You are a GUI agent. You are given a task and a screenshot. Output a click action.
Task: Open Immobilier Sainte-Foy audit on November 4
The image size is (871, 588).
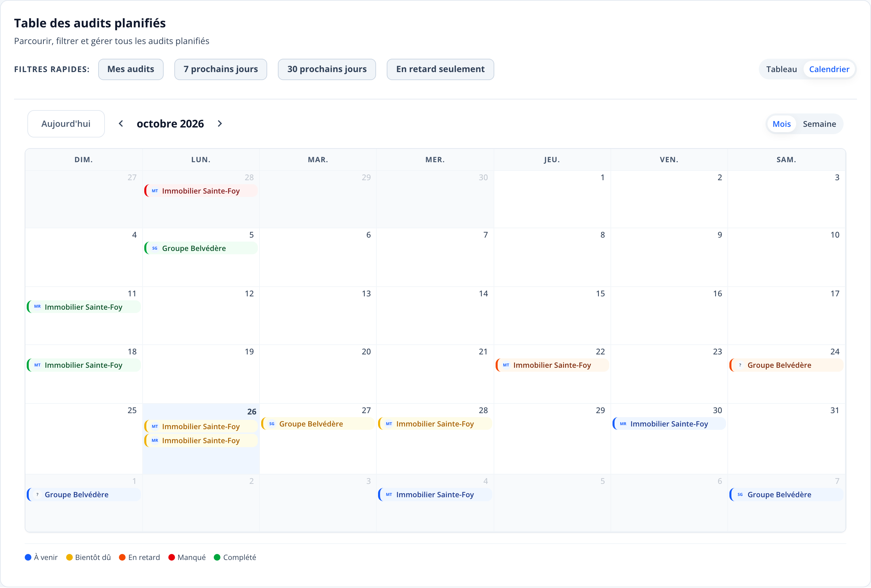(435, 495)
